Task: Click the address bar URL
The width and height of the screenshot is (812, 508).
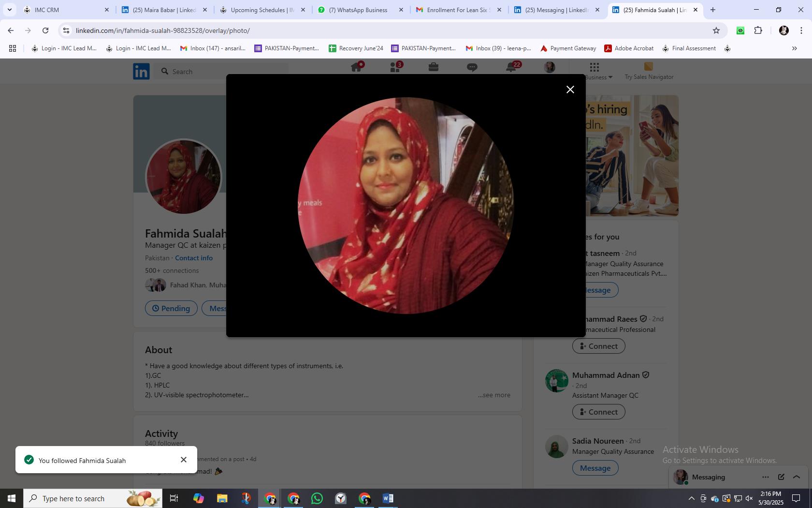Action: tap(162, 30)
